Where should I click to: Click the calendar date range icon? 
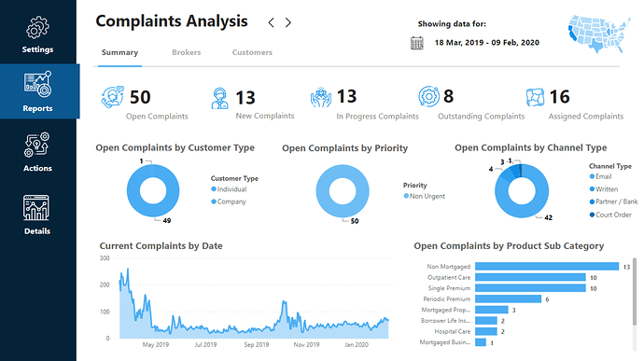click(x=417, y=43)
